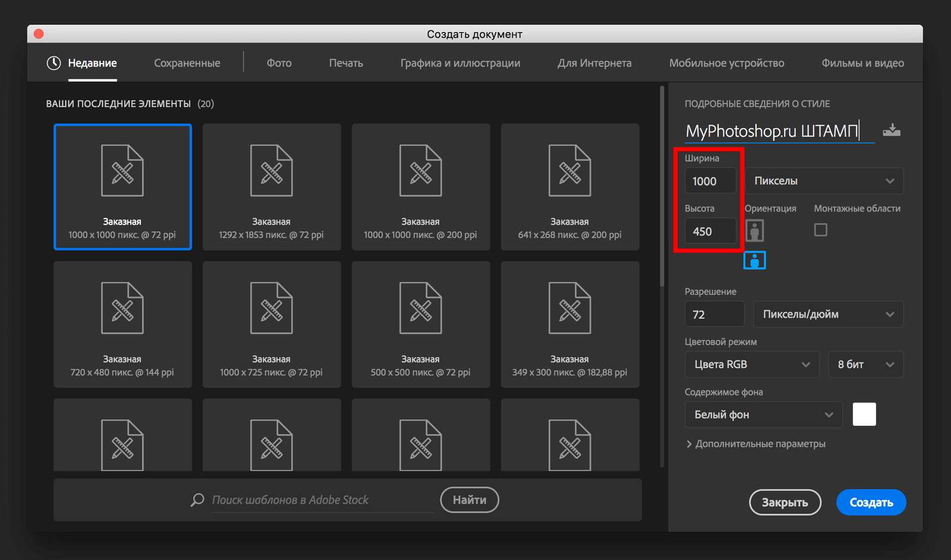The height and width of the screenshot is (560, 951).
Task: Click the Ширина width input field
Action: point(710,181)
